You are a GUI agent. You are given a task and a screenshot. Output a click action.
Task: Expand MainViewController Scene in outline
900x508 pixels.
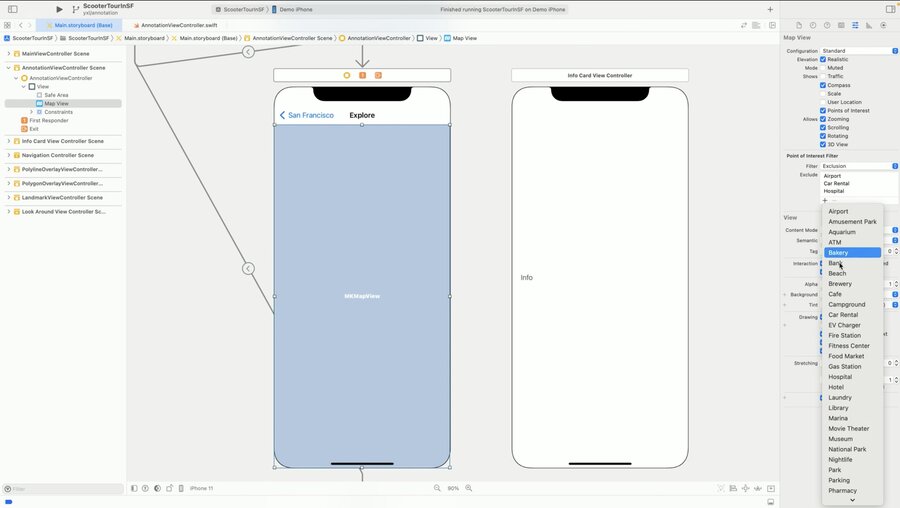coord(9,53)
